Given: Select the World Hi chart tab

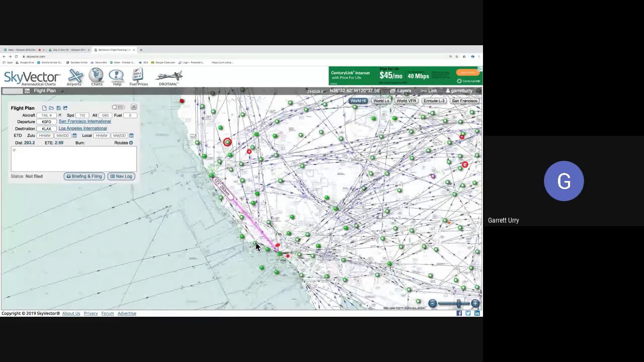Looking at the screenshot, I should point(358,101).
